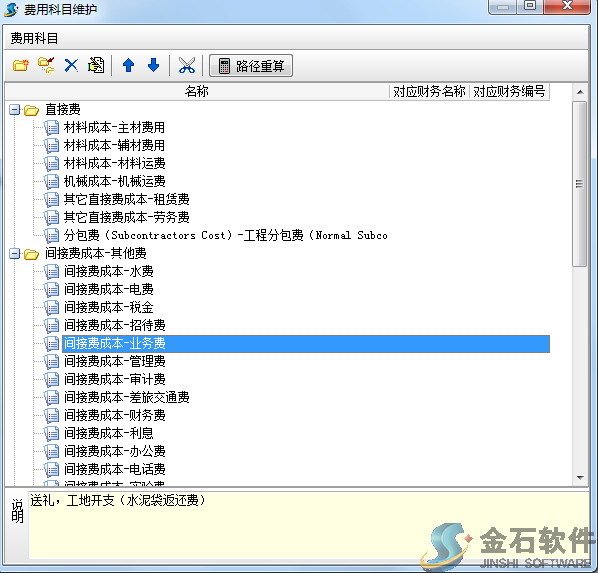Move item up with blue arrow

pyautogui.click(x=129, y=66)
